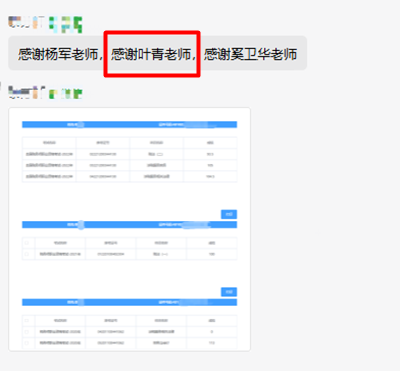Check the only data row in the second table
400x371 pixels.
27,254
